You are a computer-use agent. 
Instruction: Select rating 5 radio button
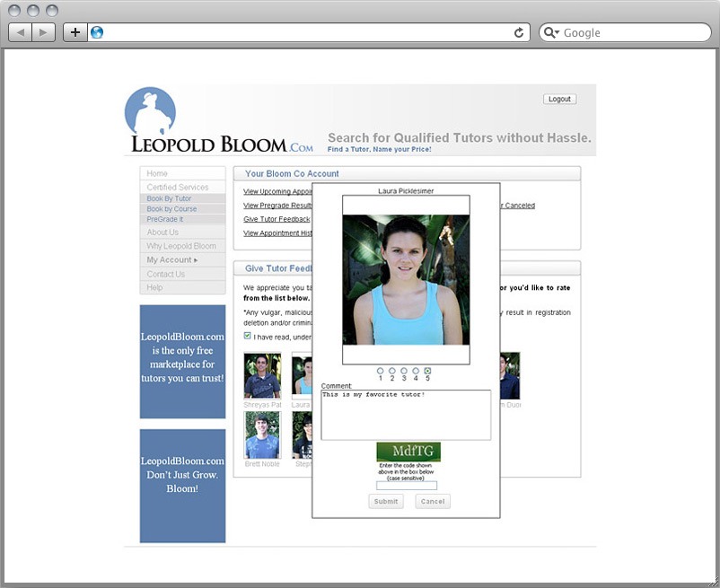point(427,371)
